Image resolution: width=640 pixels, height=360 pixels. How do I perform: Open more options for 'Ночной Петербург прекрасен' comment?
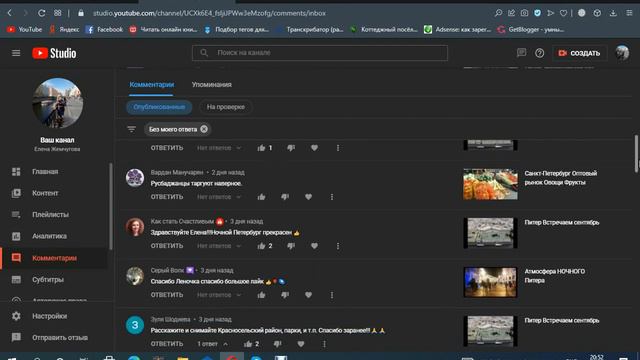click(338, 246)
